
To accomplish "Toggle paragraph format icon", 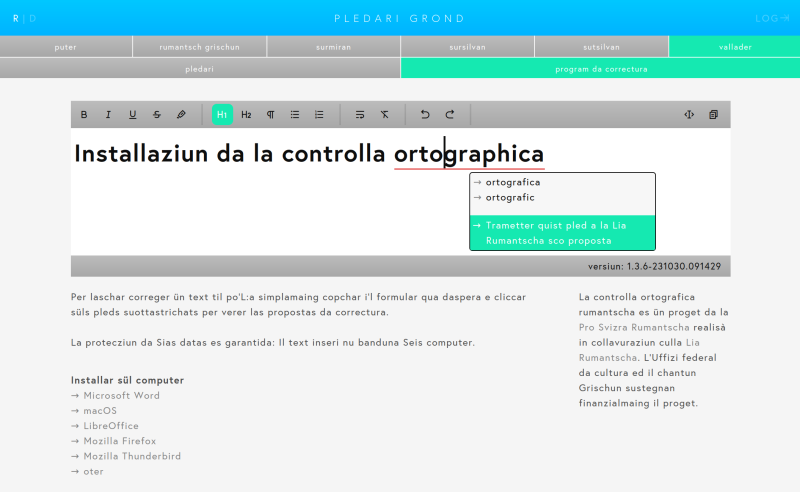I will [x=270, y=115].
